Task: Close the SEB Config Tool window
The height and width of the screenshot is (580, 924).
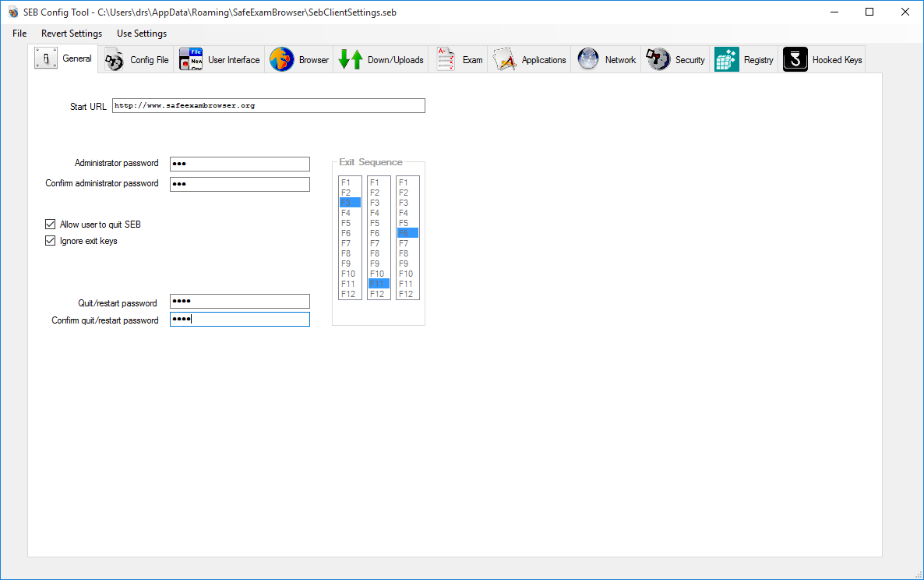Action: (905, 12)
